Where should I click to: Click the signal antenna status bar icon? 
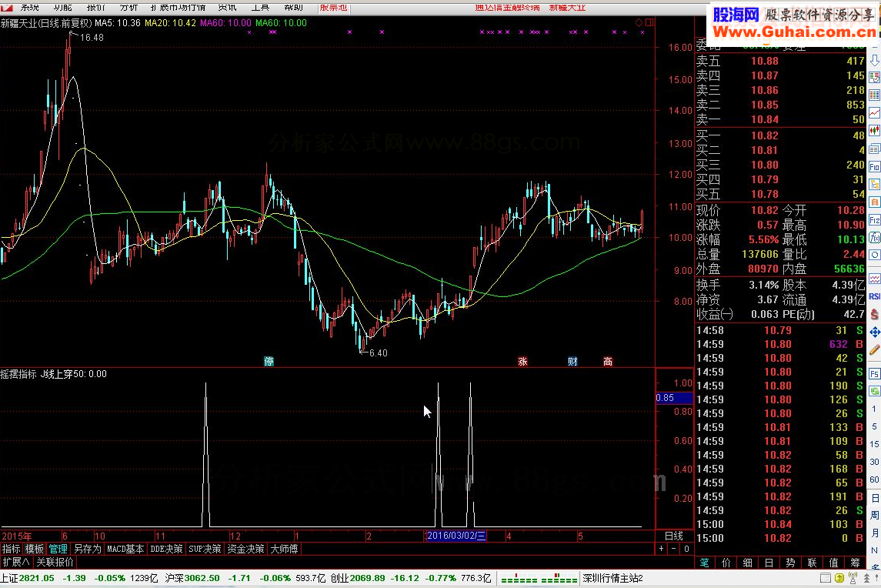pyautogui.click(x=853, y=578)
